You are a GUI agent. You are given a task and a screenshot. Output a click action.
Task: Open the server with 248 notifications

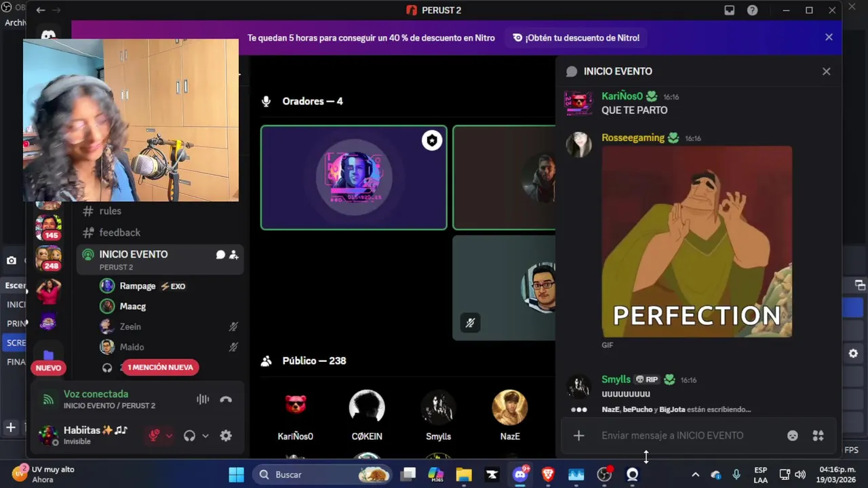[48, 258]
